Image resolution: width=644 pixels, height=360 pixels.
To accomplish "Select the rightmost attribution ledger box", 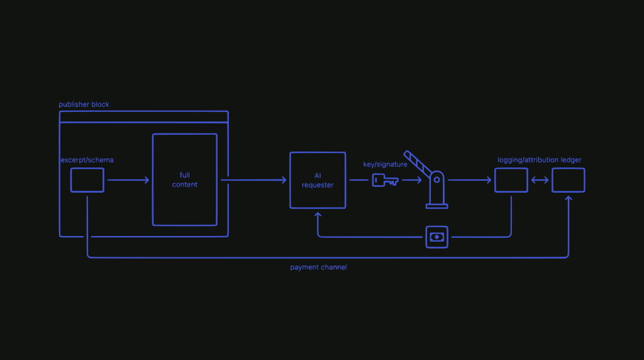I will pos(569,180).
